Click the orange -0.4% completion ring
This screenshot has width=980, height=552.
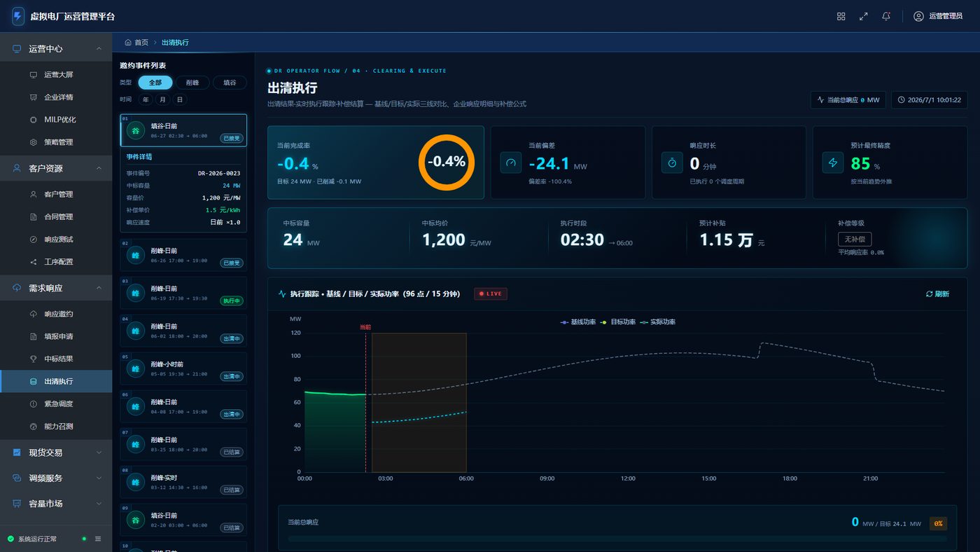coord(447,162)
